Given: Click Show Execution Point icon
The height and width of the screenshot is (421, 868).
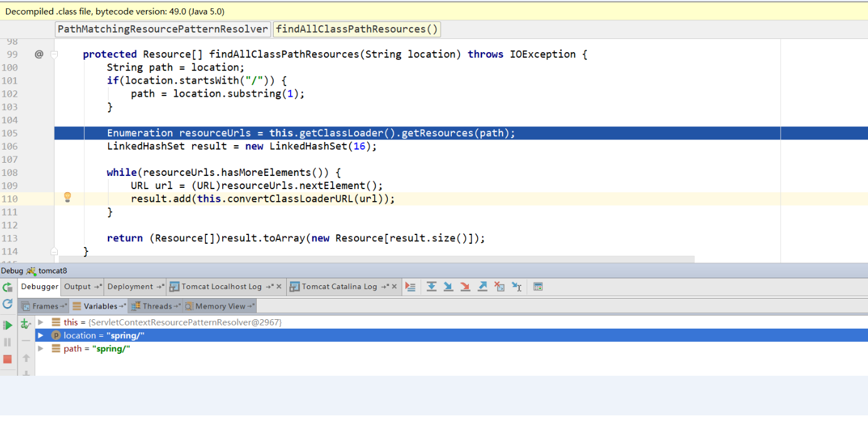Looking at the screenshot, I should coord(410,287).
